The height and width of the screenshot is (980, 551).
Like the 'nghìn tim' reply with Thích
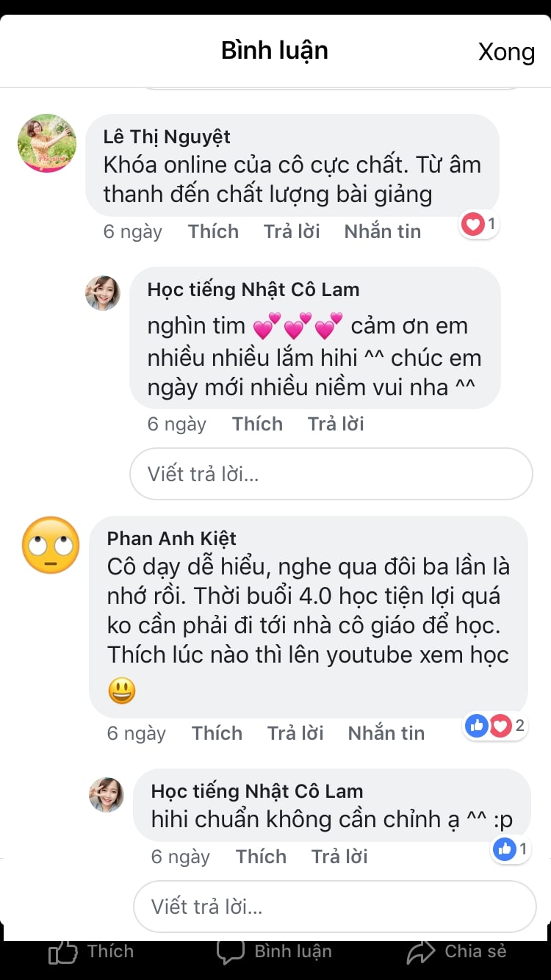click(257, 424)
